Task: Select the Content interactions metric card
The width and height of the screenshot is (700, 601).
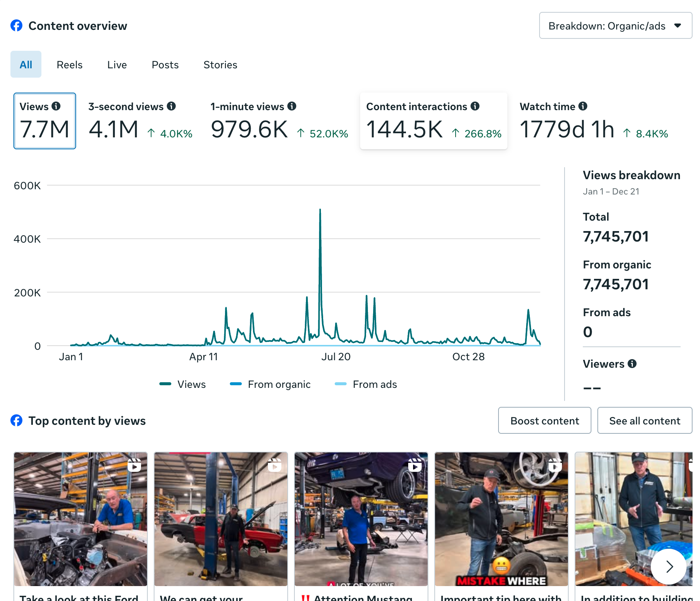Action: coord(433,121)
